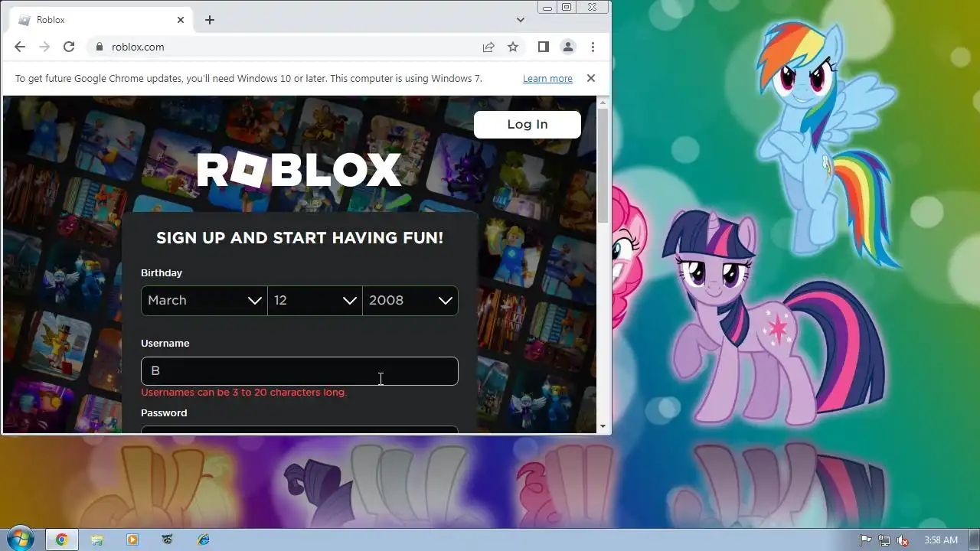The image size is (980, 551).
Task: Click the username length error message
Action: pos(243,393)
